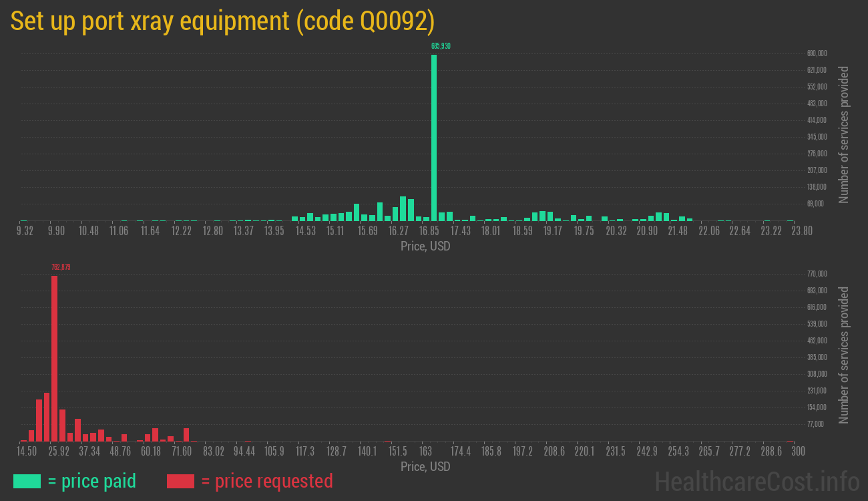Click the 685,930 peak value label

point(441,46)
